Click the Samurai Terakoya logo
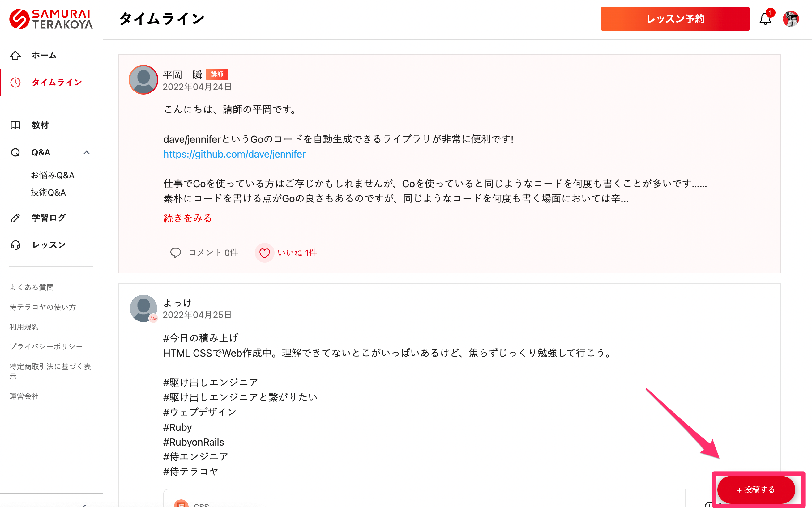Image resolution: width=812 pixels, height=521 pixels. (x=51, y=19)
